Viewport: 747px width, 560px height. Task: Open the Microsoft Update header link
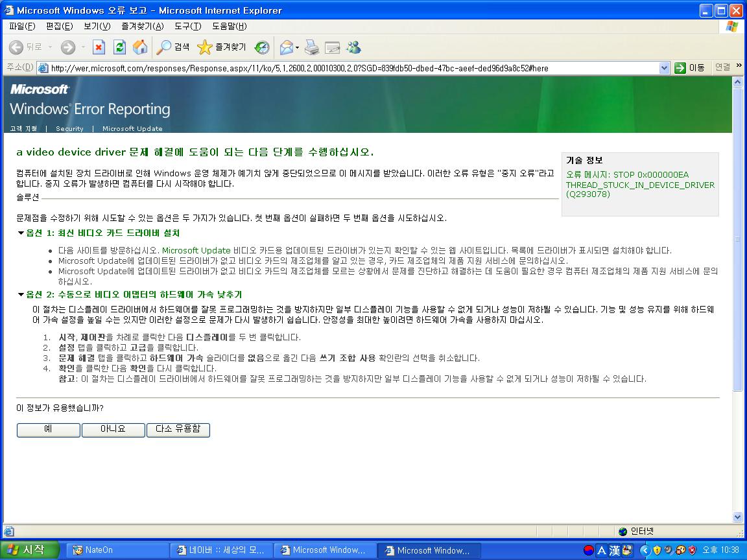pos(132,128)
